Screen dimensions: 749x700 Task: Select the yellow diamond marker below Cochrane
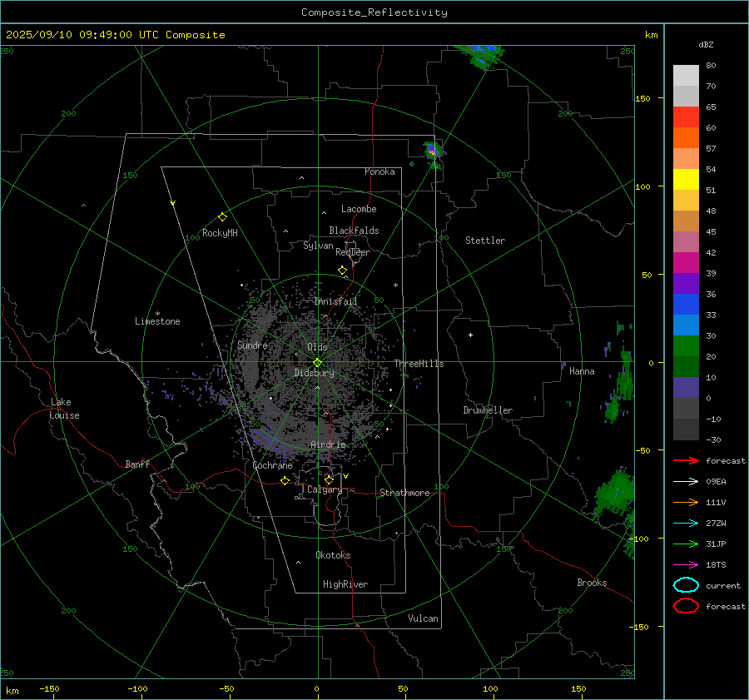(285, 481)
